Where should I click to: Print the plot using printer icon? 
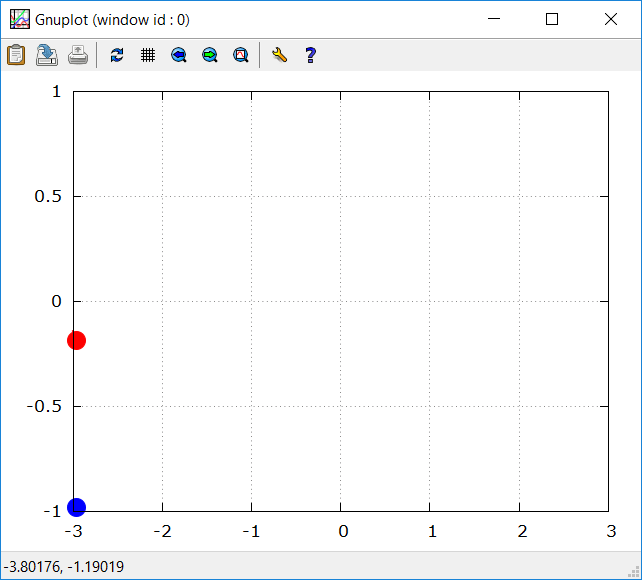click(78, 55)
